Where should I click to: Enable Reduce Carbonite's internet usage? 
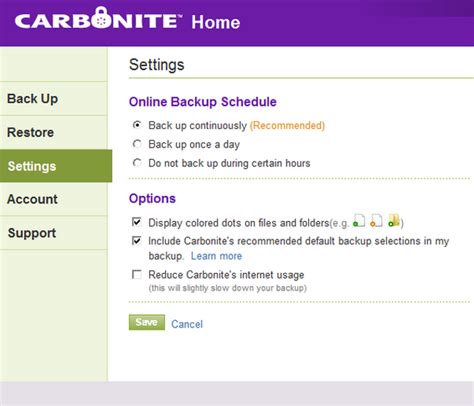[x=137, y=275]
